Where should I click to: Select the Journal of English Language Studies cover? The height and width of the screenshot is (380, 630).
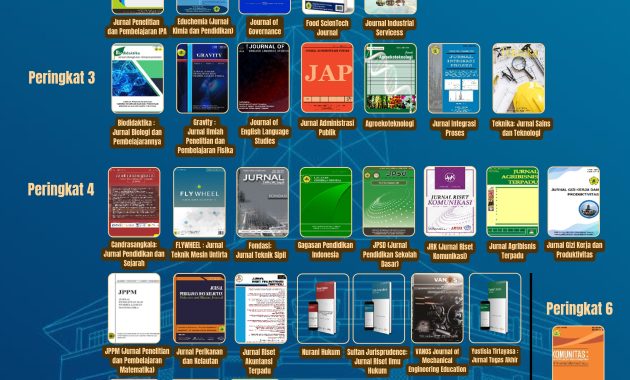(x=264, y=78)
